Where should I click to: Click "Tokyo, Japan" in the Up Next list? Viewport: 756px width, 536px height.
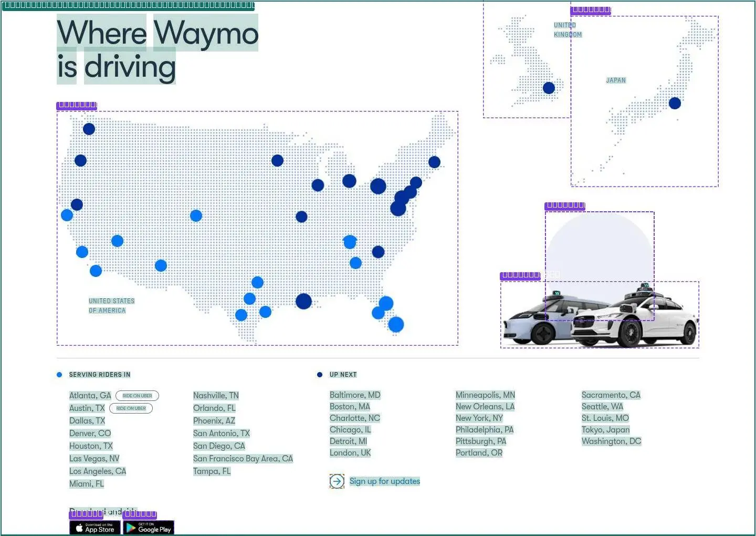coord(606,430)
